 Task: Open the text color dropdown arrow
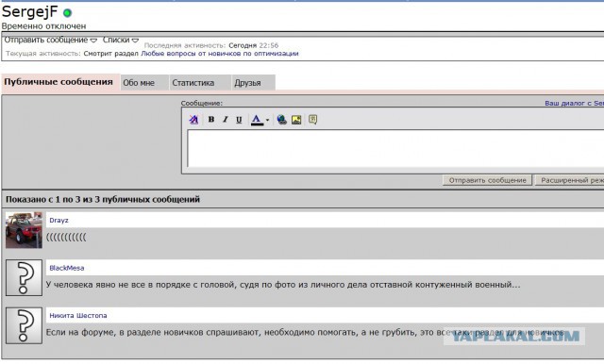pyautogui.click(x=267, y=120)
